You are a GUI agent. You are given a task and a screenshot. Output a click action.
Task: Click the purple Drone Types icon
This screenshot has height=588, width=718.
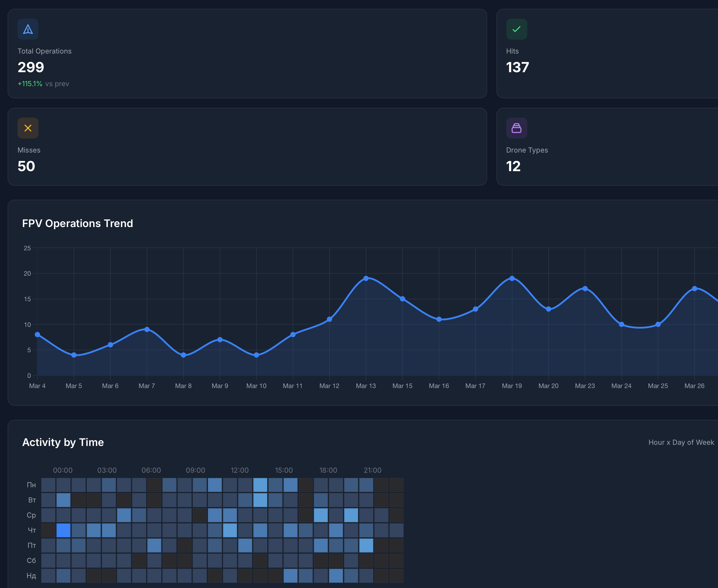click(517, 128)
